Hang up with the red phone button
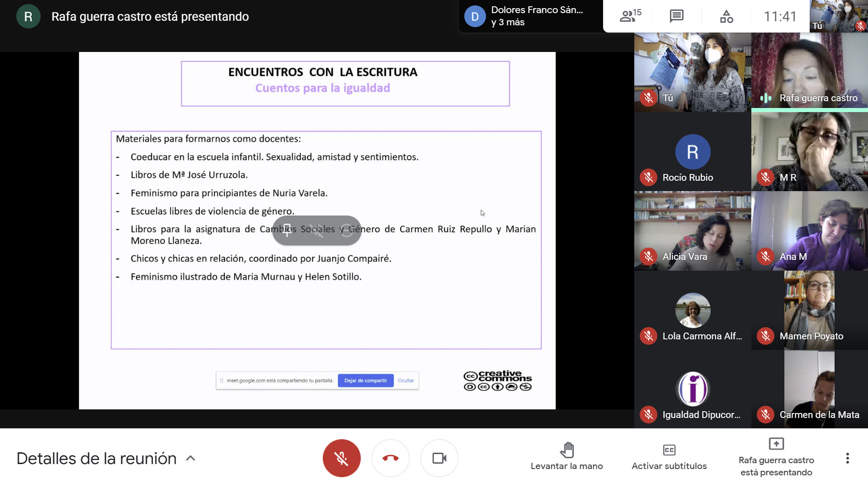The image size is (868, 488). coord(391,458)
